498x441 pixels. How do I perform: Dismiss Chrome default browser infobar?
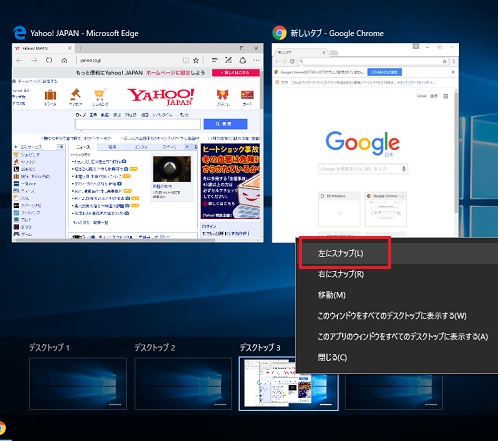(453, 72)
